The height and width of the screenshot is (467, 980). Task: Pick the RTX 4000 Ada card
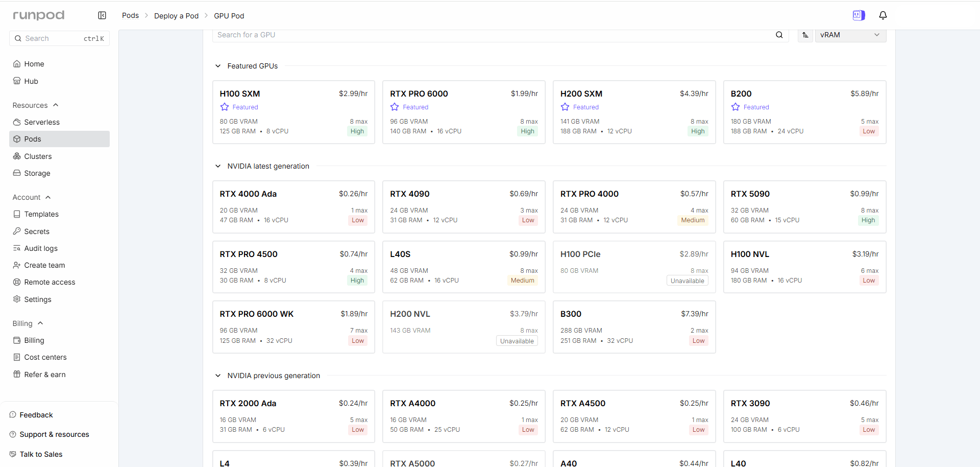[x=293, y=207]
